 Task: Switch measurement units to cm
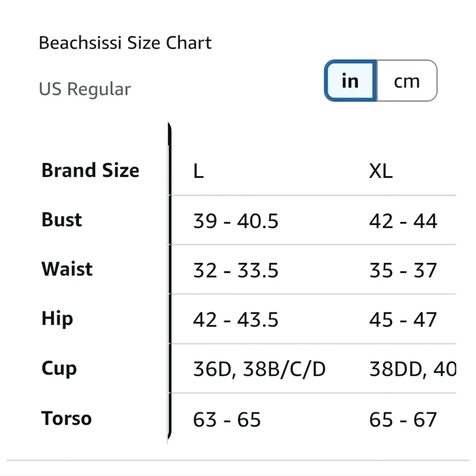coord(406,81)
